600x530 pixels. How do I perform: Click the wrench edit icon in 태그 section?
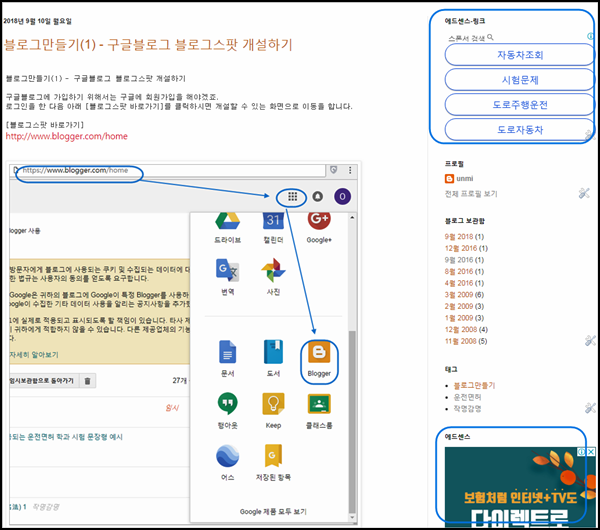pos(590,408)
